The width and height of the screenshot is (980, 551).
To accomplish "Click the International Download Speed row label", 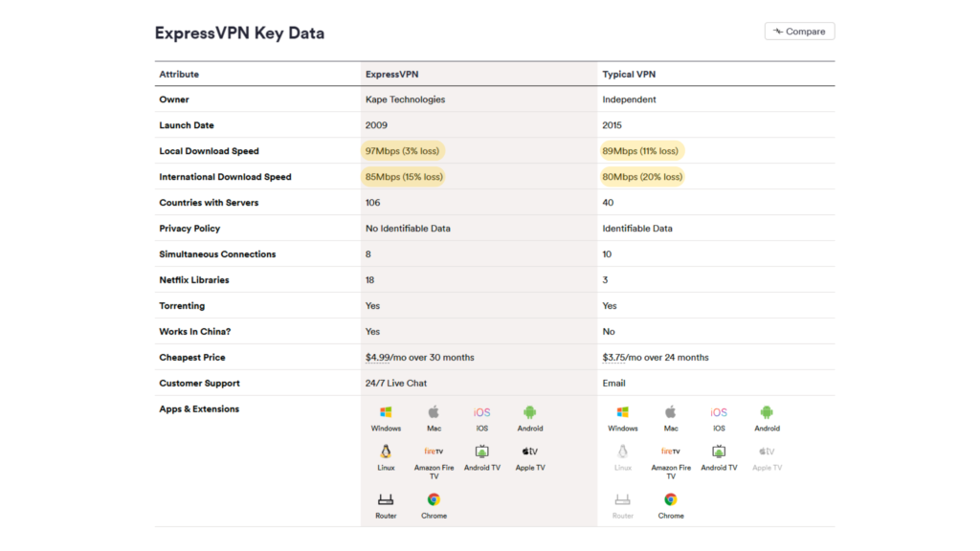I will (225, 177).
